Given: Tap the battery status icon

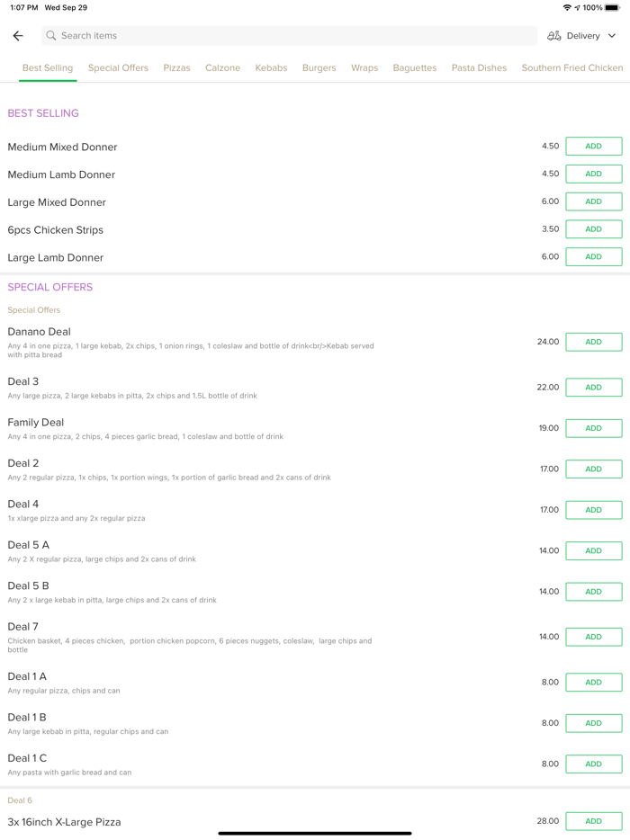Looking at the screenshot, I should tap(612, 8).
